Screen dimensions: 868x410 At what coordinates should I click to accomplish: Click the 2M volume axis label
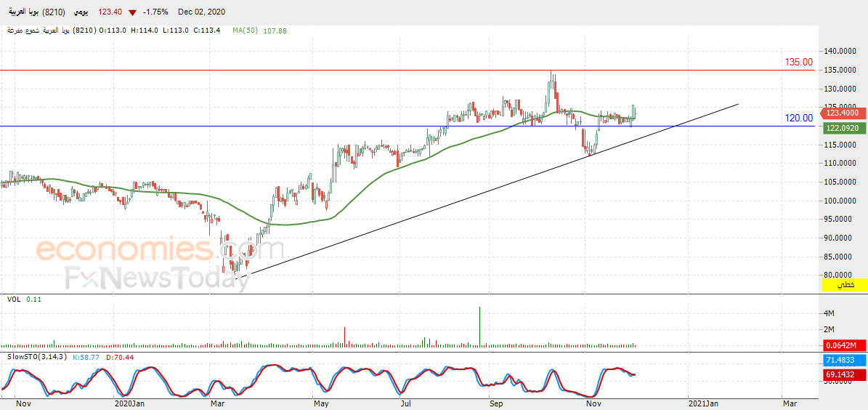click(830, 329)
